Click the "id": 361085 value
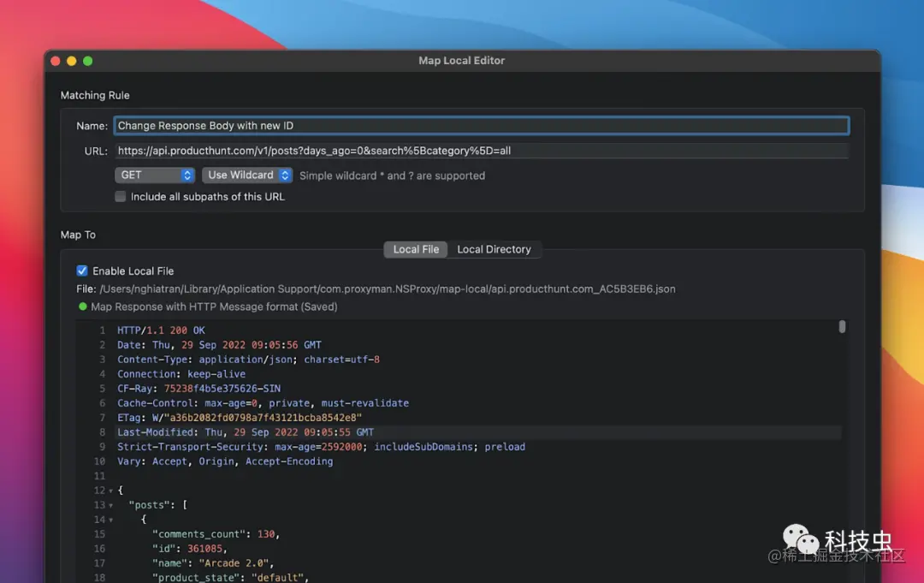Viewport: 924px width, 583px height. pyautogui.click(x=205, y=549)
